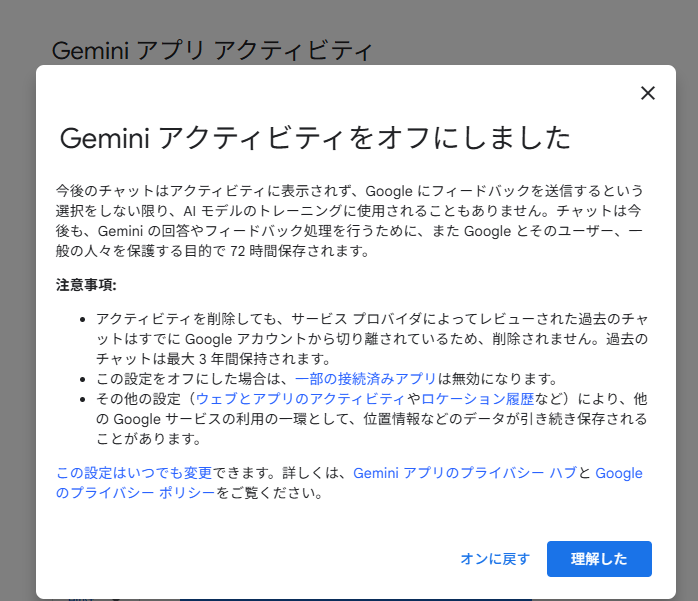The height and width of the screenshot is (601, 698).
Task: Click the Gemini アクティビティをオフにしました dialog title
Action: tap(315, 138)
